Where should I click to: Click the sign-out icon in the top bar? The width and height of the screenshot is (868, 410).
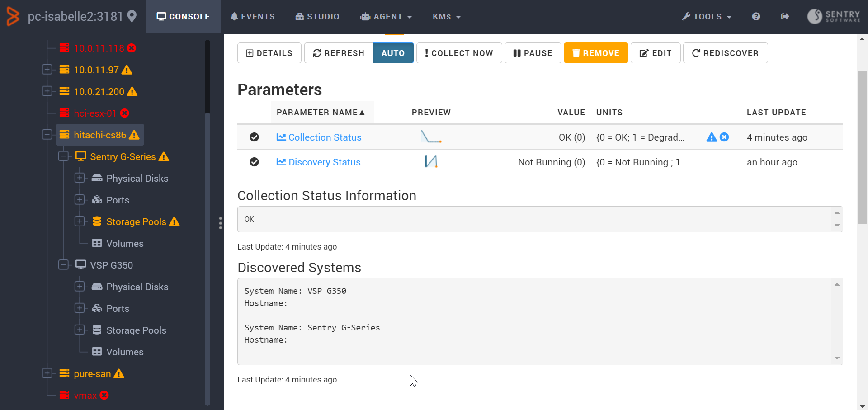pos(785,16)
